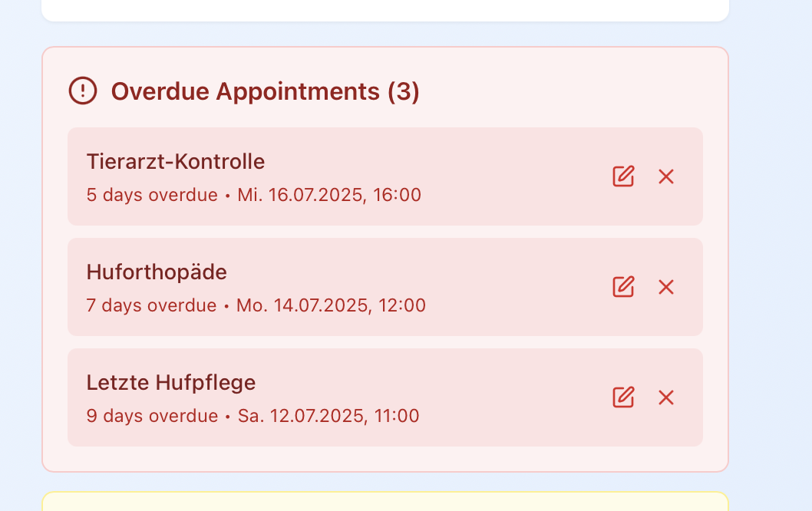This screenshot has width=812, height=511.
Task: Click the date Mi. 16.07.2025, 16:00
Action: coord(329,195)
